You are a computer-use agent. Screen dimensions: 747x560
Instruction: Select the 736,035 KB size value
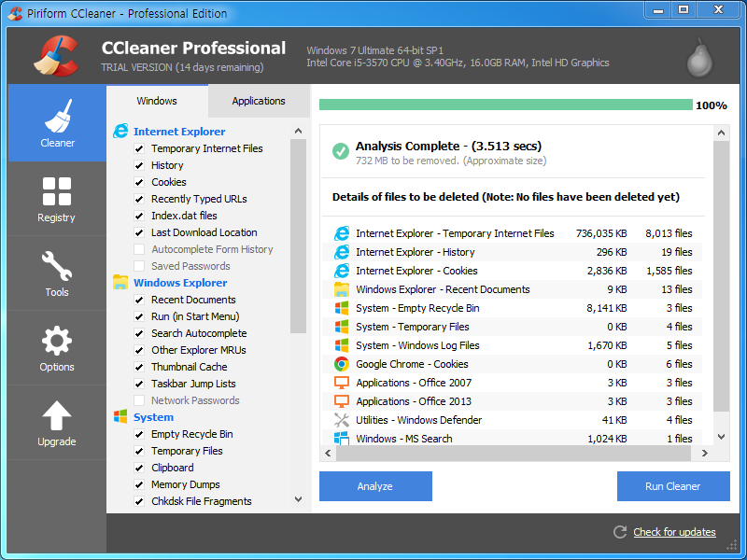pyautogui.click(x=601, y=233)
